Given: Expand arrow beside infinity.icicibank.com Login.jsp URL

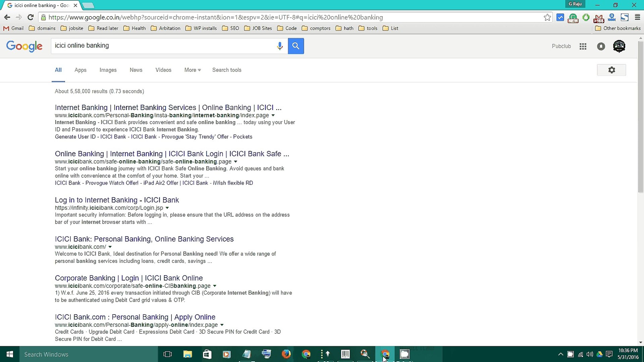Looking at the screenshot, I should pos(167,208).
